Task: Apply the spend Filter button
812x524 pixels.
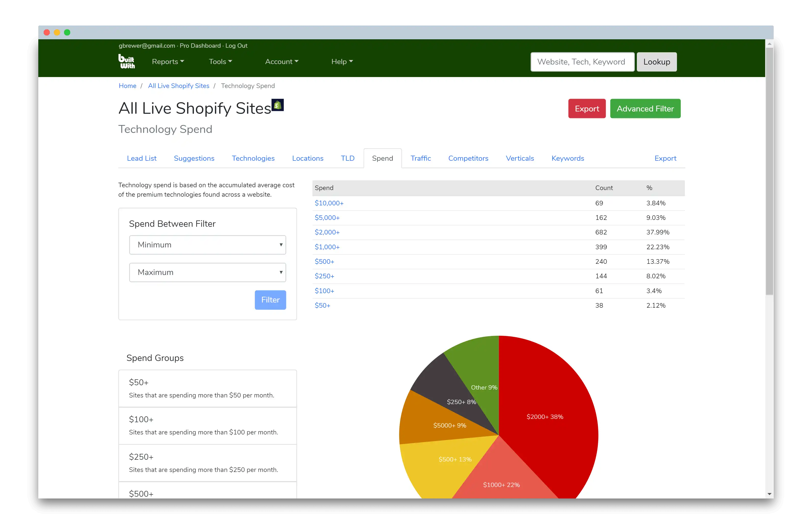Action: click(270, 300)
